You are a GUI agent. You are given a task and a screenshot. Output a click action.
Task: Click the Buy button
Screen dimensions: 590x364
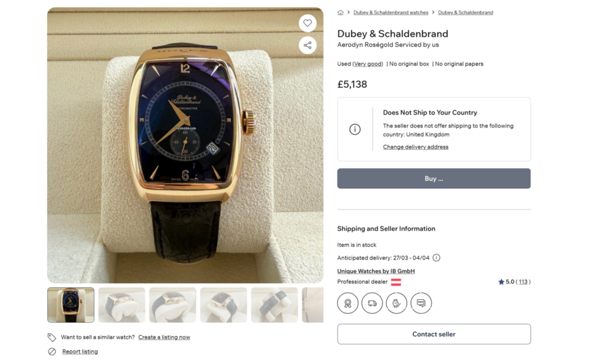tap(434, 178)
